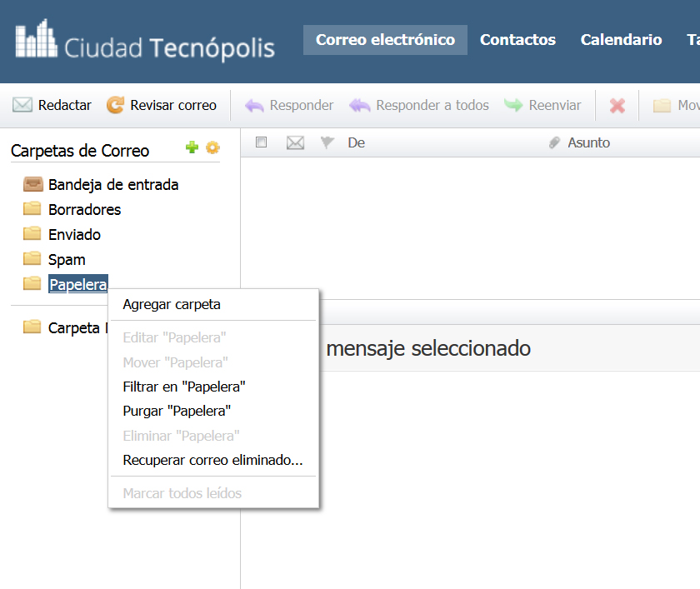Toggle the select-all messages checkbox
Screen dimensions: 700x589
click(x=261, y=142)
